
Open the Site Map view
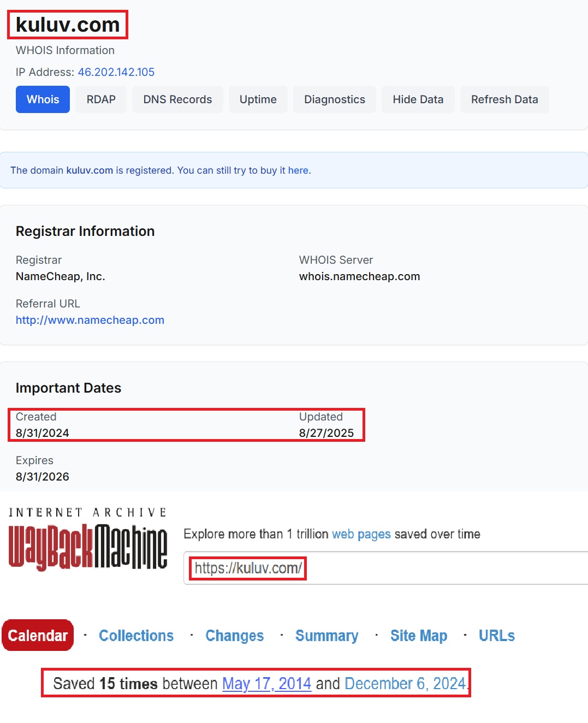(418, 636)
